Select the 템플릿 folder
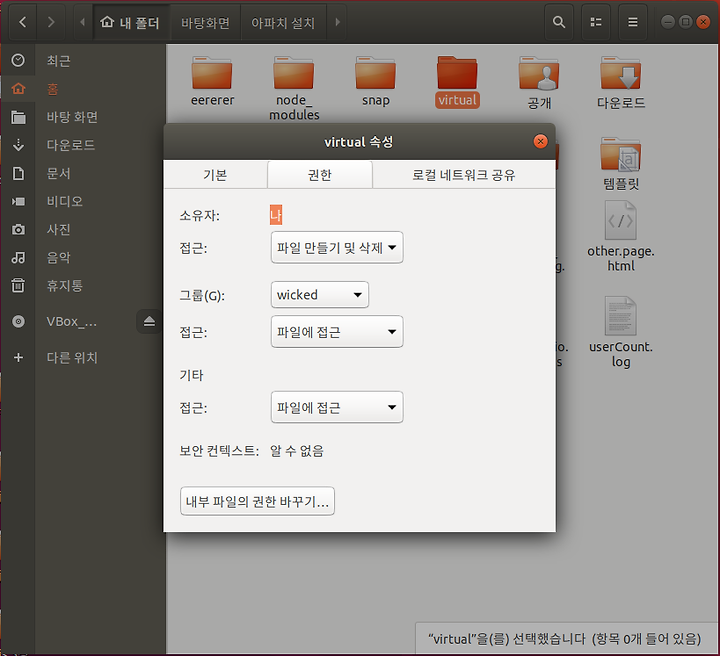 (620, 164)
